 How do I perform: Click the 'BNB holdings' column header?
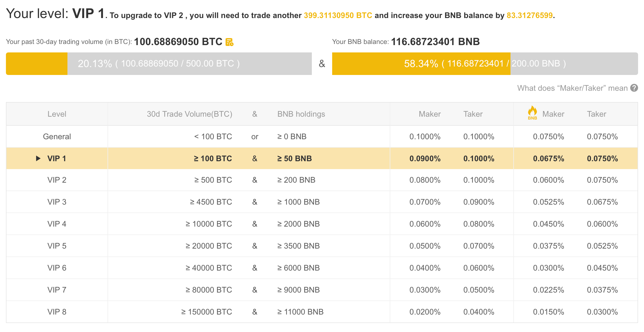click(301, 114)
